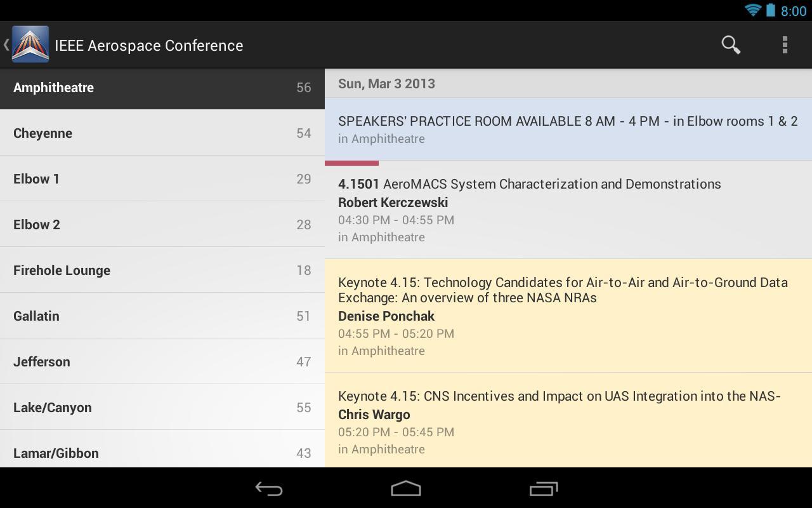Open the Lake/Canyon room sessions
Screen dimensions: 812x508
pos(162,407)
